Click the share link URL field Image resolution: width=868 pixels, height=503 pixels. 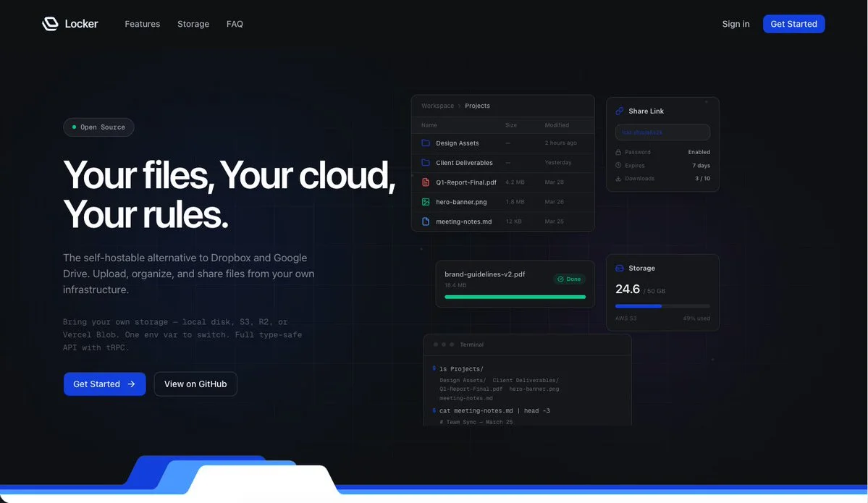662,132
